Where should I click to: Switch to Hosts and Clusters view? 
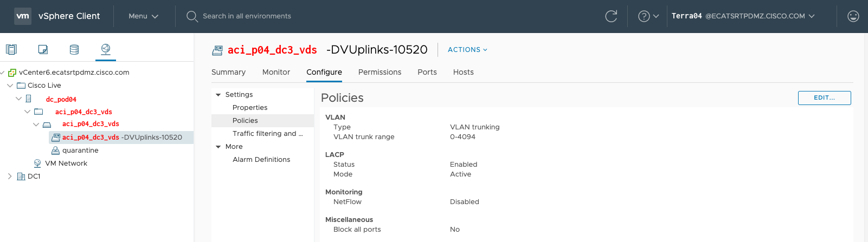(11, 49)
